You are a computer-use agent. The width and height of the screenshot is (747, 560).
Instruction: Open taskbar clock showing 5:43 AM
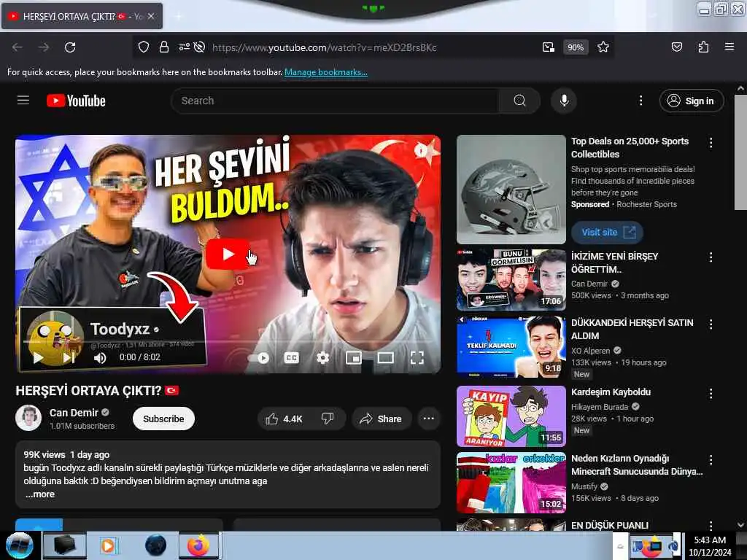pyautogui.click(x=710, y=546)
